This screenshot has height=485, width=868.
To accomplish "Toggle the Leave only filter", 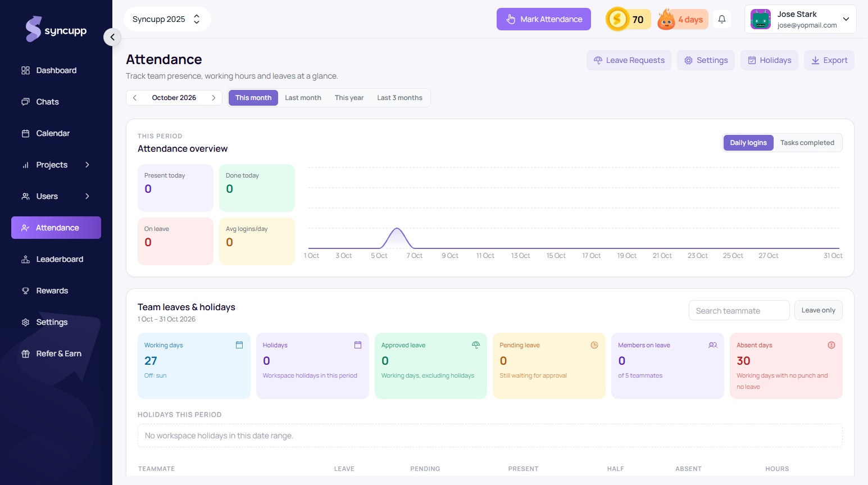I will tap(819, 310).
